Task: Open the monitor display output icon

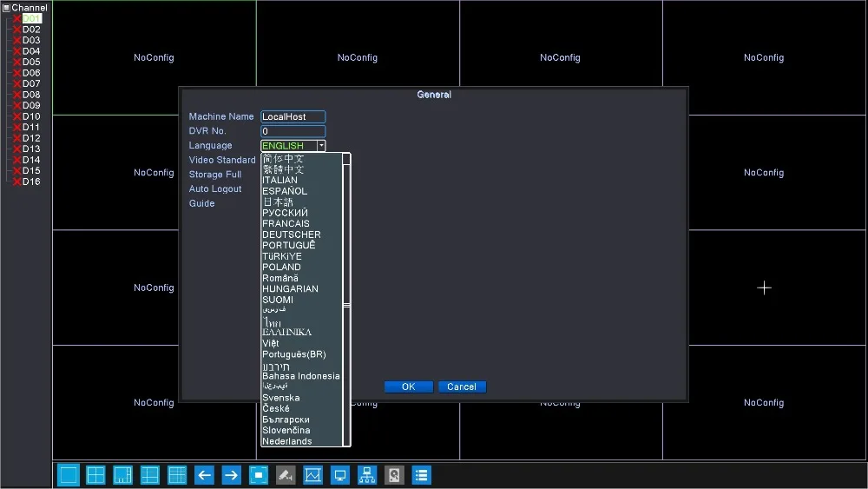Action: click(340, 475)
